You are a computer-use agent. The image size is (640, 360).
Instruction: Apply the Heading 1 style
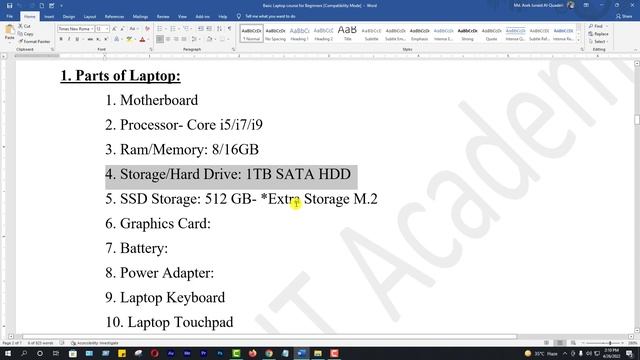click(299, 33)
